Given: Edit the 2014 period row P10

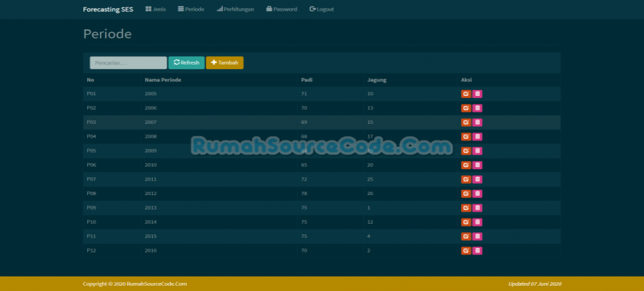Looking at the screenshot, I should coord(466,222).
